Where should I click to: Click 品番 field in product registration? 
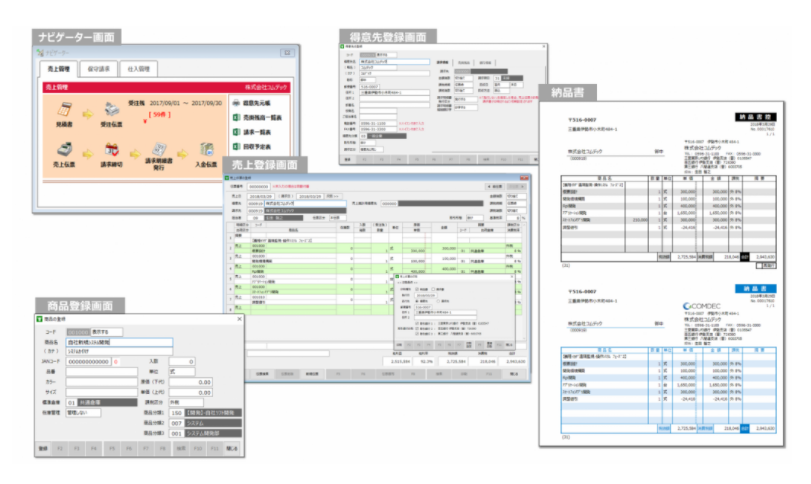tap(101, 372)
